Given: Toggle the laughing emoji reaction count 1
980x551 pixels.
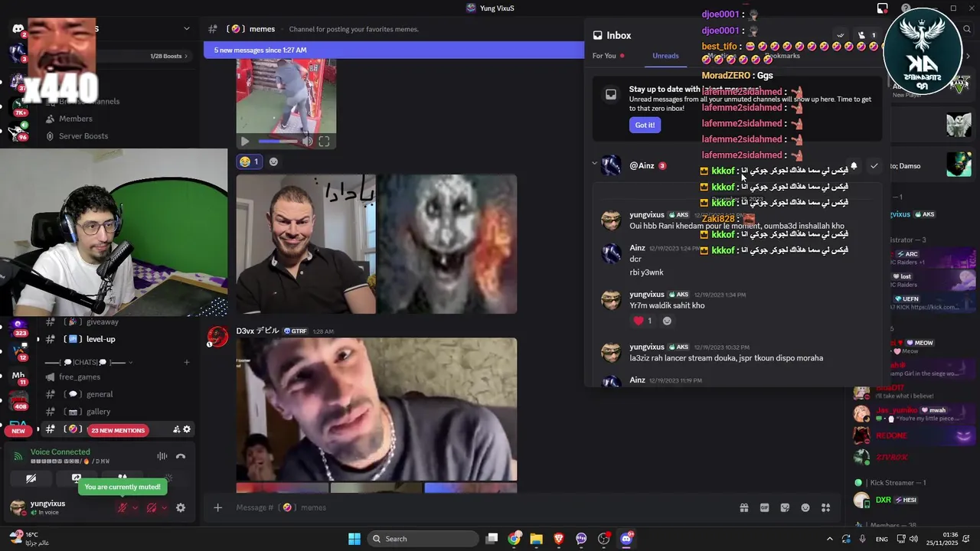Looking at the screenshot, I should click(x=249, y=161).
